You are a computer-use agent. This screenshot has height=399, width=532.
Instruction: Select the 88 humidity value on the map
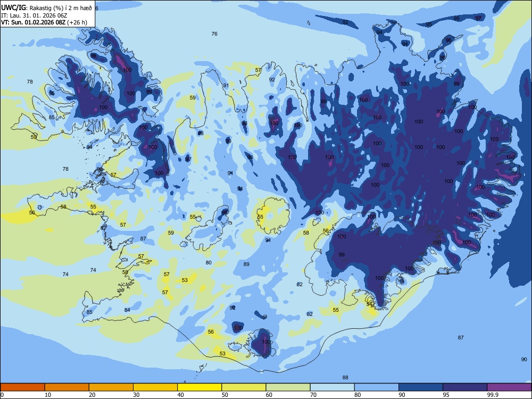[345, 378]
